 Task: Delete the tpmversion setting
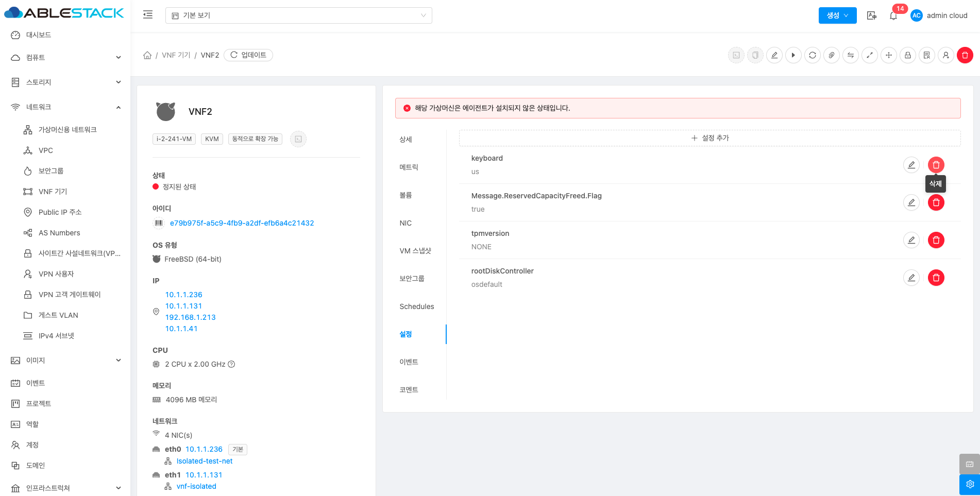pos(936,240)
